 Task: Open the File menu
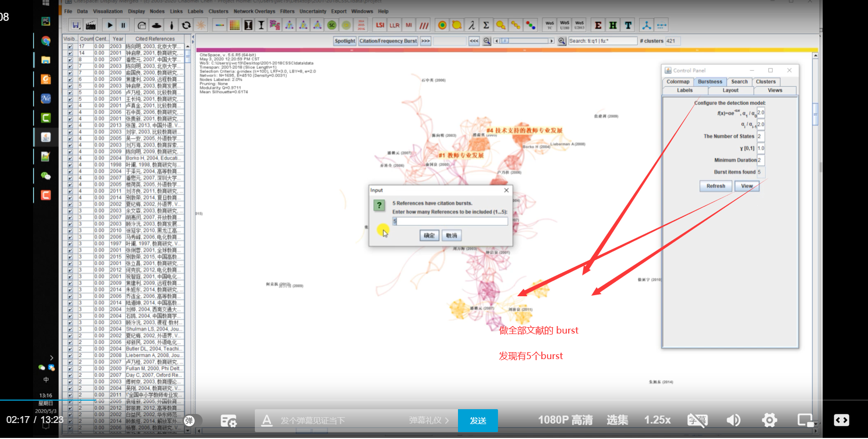point(68,11)
